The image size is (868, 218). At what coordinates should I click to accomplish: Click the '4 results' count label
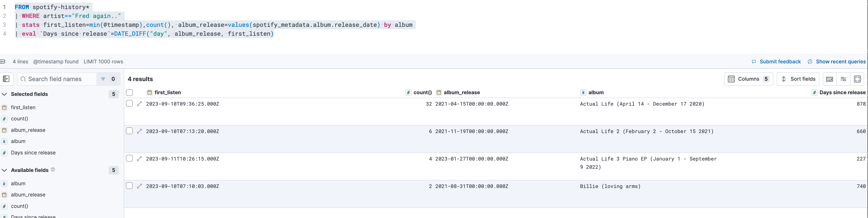coord(140,79)
